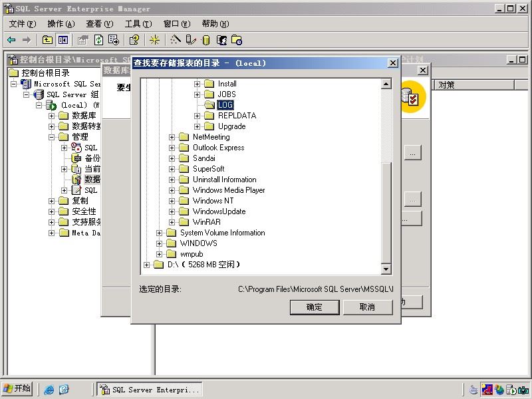The image size is (532, 399).
Task: Select the SQL Server Agent icon under 管理
Action: [76, 147]
